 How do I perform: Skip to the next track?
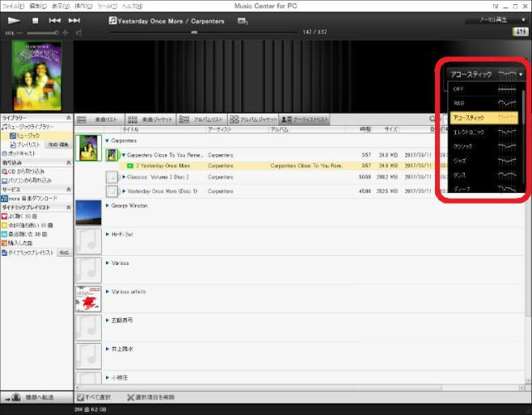(x=75, y=21)
